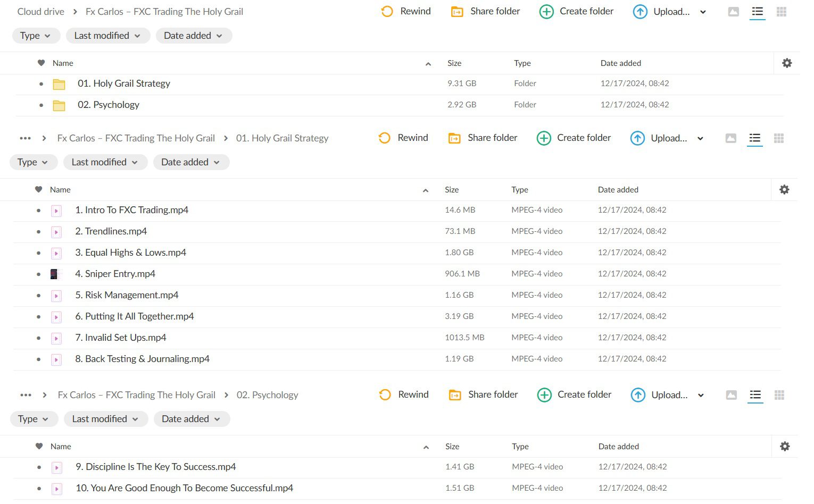This screenshot has width=814, height=504.
Task: Enable list view in the Holy Grail Strategy panel
Action: click(x=755, y=138)
